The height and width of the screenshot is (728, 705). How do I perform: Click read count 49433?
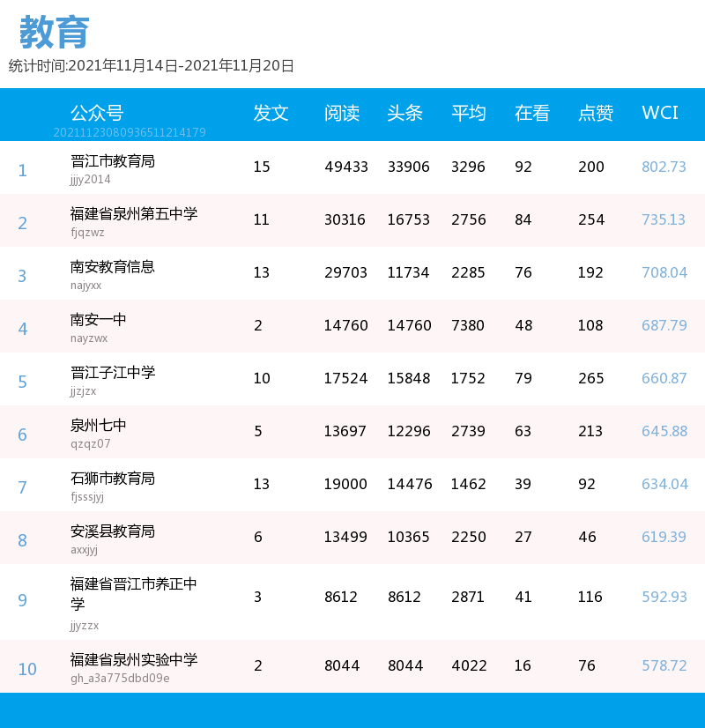coord(346,167)
